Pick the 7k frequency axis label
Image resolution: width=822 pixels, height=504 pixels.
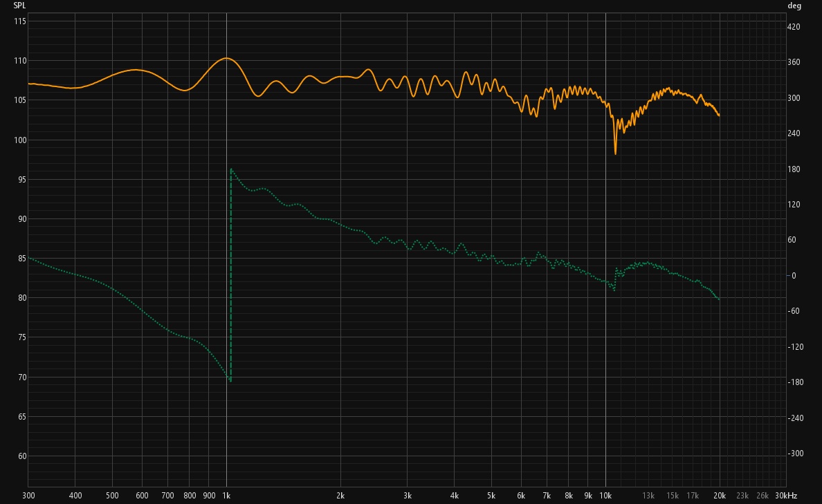point(547,496)
